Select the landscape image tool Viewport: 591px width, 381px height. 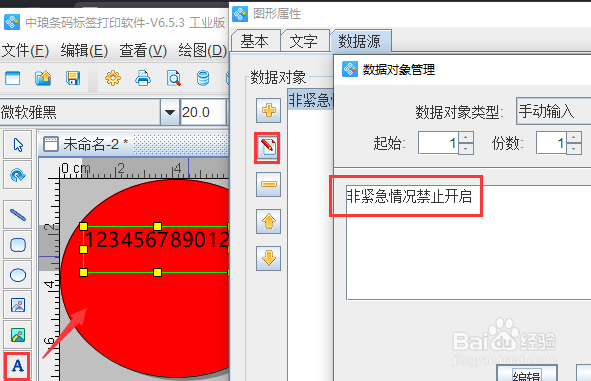[x=18, y=335]
